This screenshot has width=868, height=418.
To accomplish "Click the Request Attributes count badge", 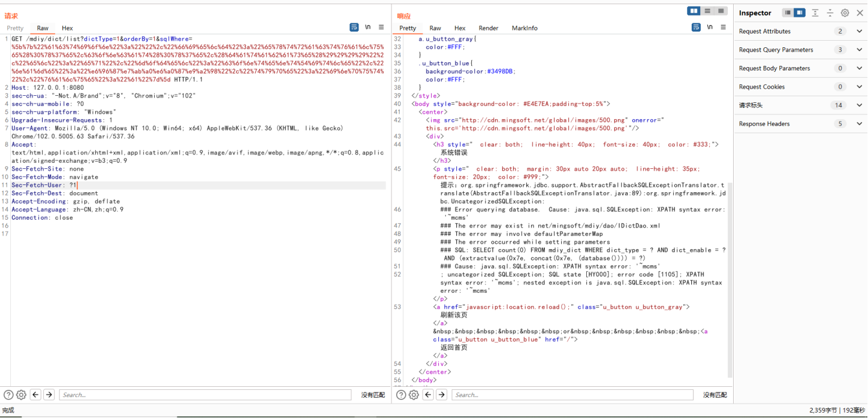I will coord(840,31).
